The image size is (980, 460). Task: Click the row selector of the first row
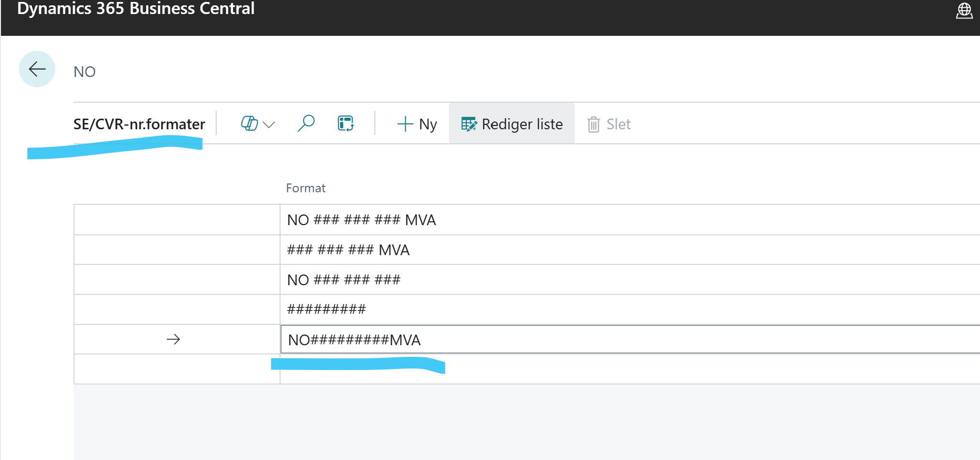pos(177,220)
